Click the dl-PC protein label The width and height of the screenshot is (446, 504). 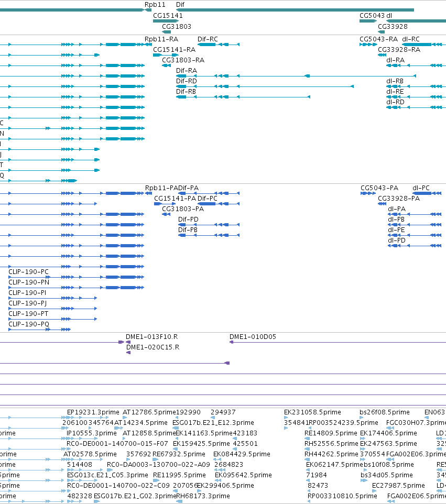point(421,188)
